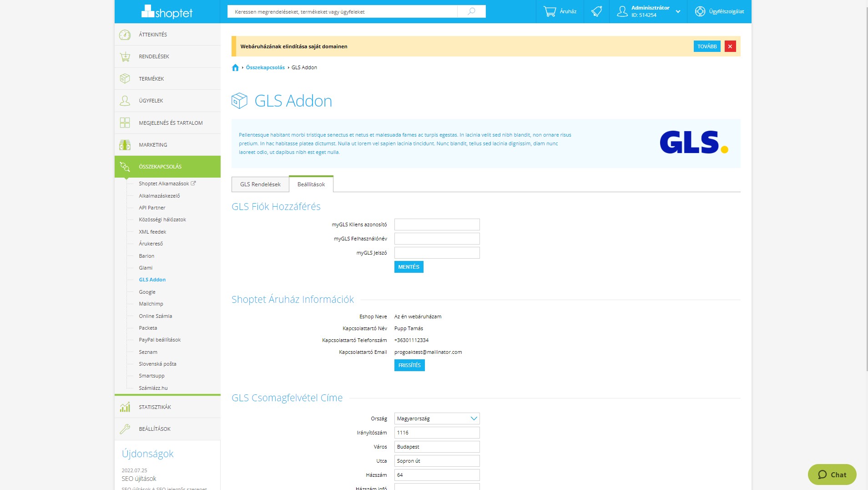This screenshot has width=868, height=490.
Task: Open Marketing menu item
Action: pyautogui.click(x=167, y=145)
